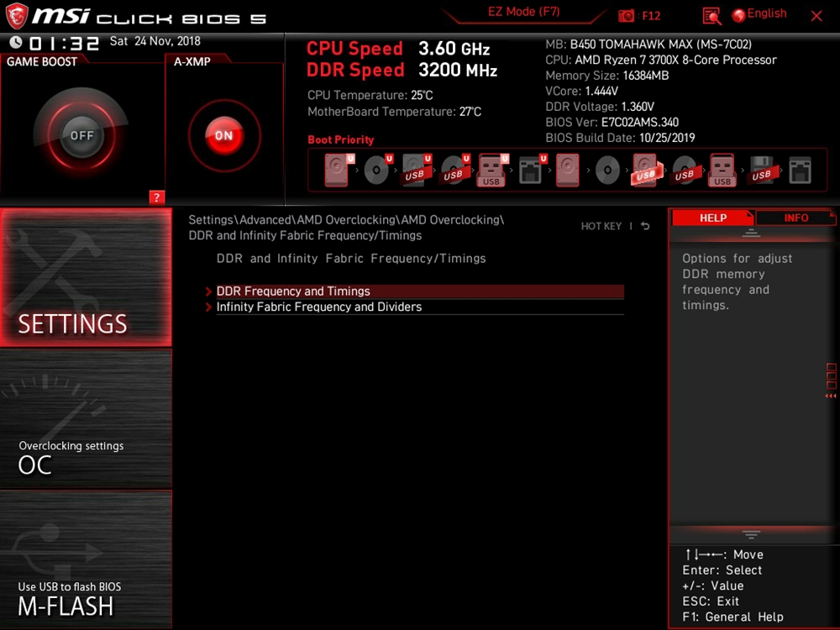Click the CPU Speed 3.60 GHz reading

[x=398, y=49]
